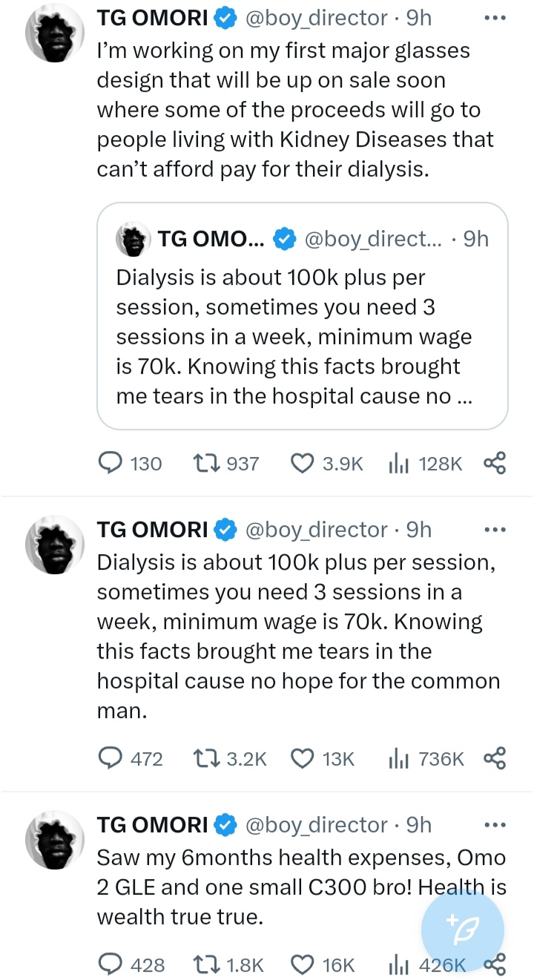534x980 pixels.
Task: Open more options on health expenses tweet
Action: pyautogui.click(x=494, y=825)
